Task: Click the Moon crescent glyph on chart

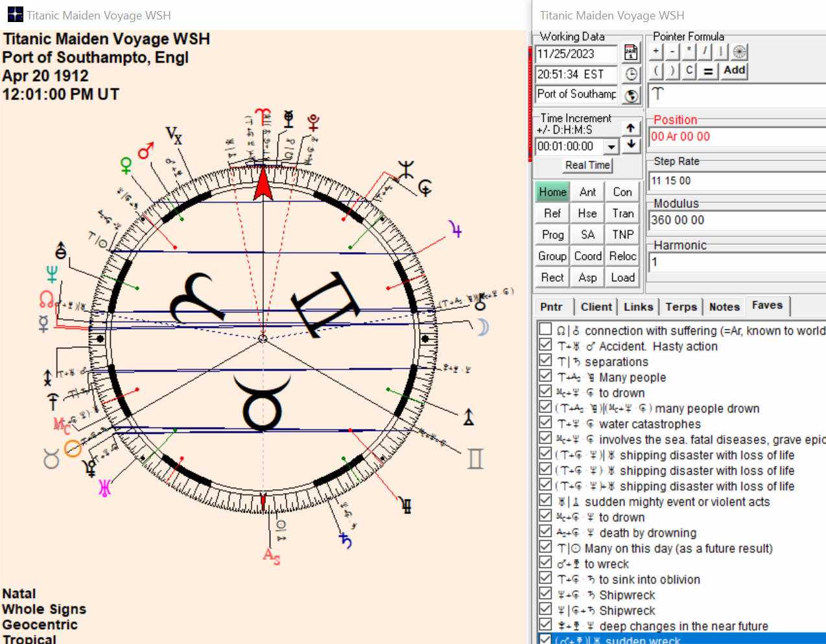Action: click(482, 328)
